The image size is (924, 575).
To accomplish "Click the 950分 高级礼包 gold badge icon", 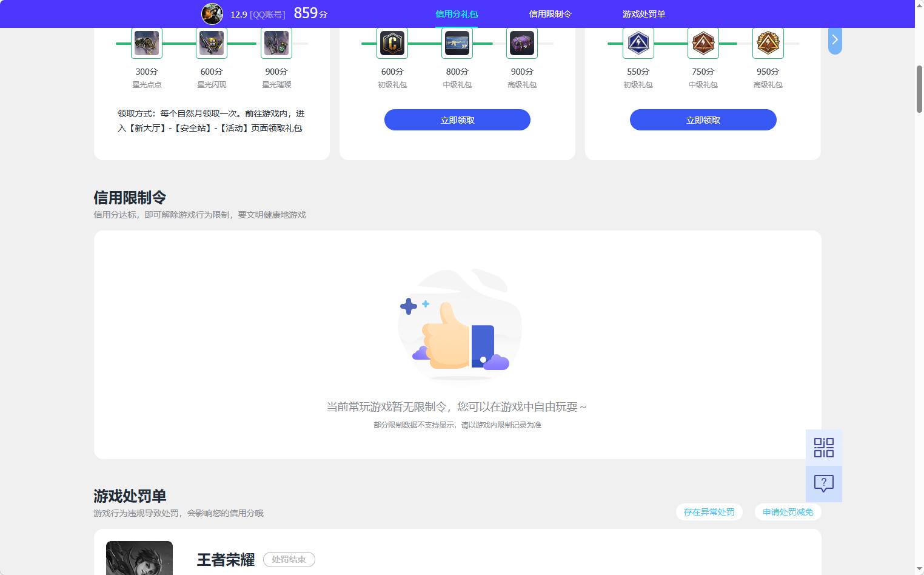I will coord(768,43).
